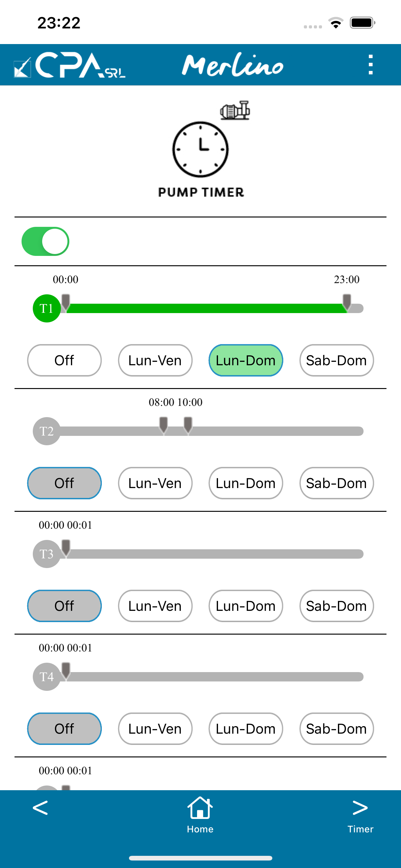This screenshot has height=868, width=401.
Task: Select Sab-Dom for timer T1
Action: (336, 360)
